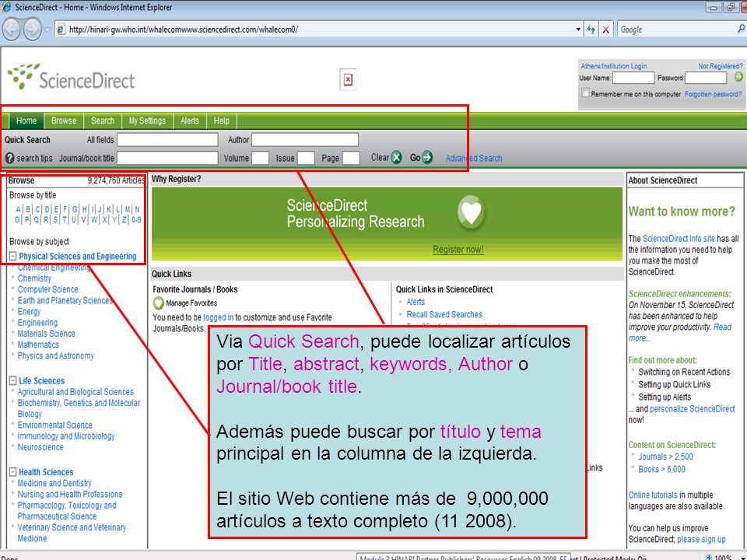Click the green Go arrow icon
Screen dimensions: 747x560
click(427, 157)
